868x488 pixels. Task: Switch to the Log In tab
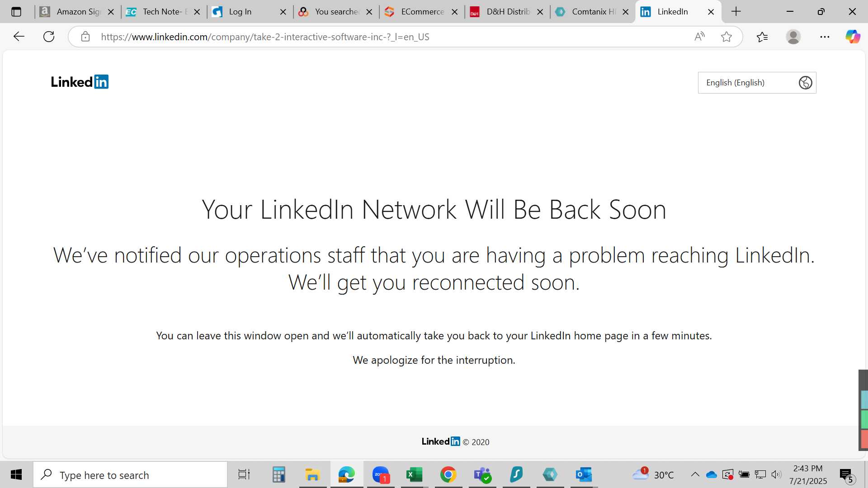(249, 12)
